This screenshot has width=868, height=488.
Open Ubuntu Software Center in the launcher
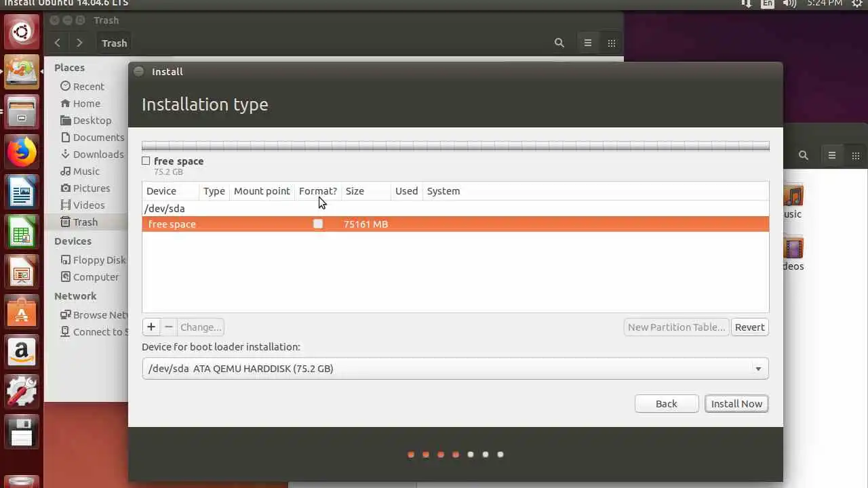[22, 313]
